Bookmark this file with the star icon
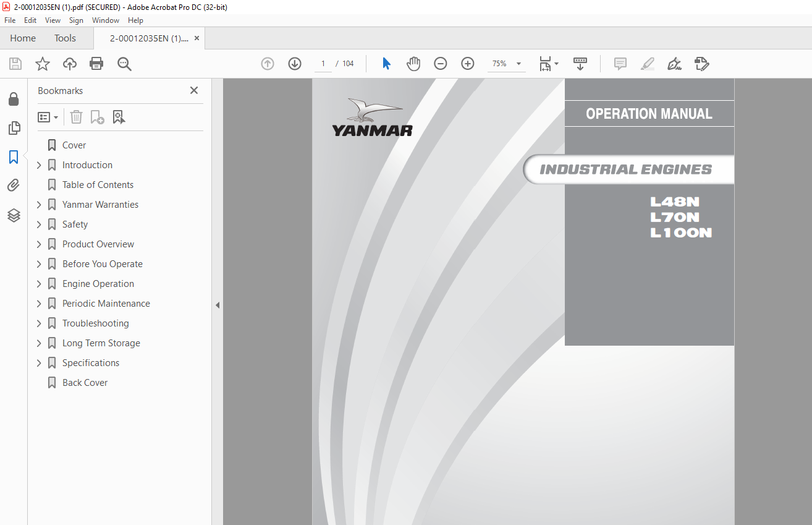 point(43,64)
